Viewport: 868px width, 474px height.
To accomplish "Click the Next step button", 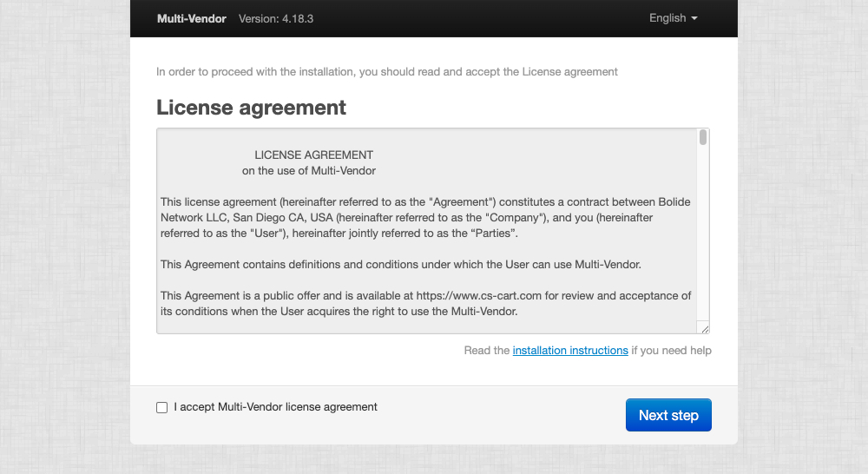I will click(668, 415).
